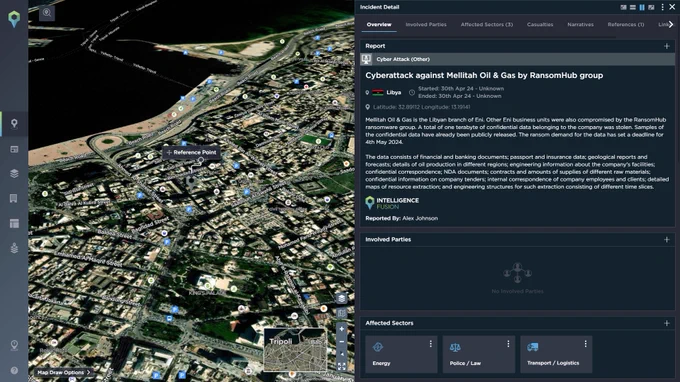Open the map layers button above zoom controls
Screen dimensions: 680x382
point(341,298)
